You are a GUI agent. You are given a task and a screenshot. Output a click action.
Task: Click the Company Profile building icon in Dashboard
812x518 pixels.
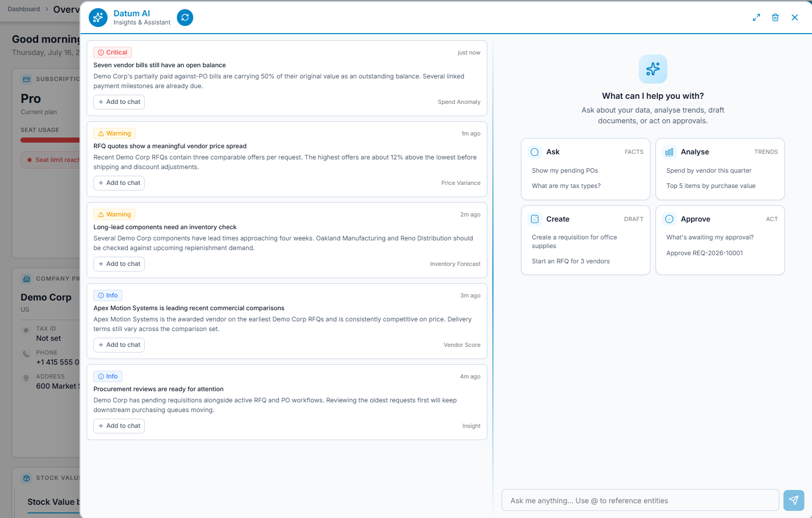(27, 279)
